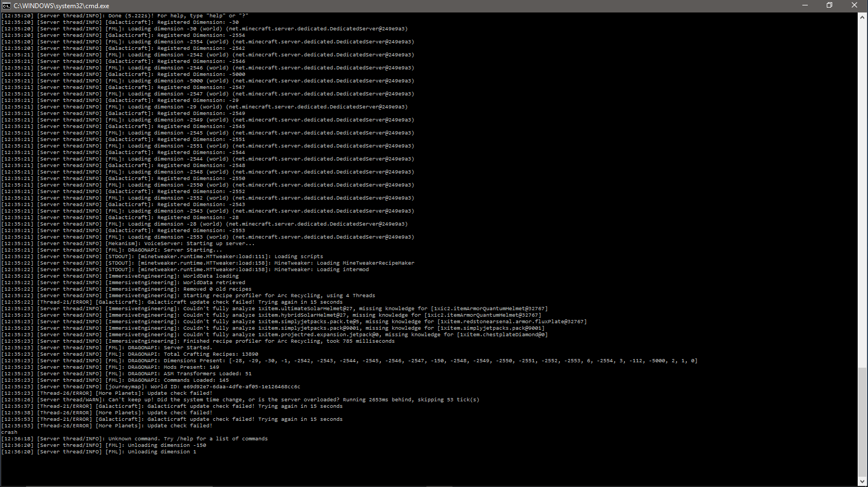
Task: Click the 12:35:22 'Galacticraft update check failed' error
Action: (x=172, y=302)
